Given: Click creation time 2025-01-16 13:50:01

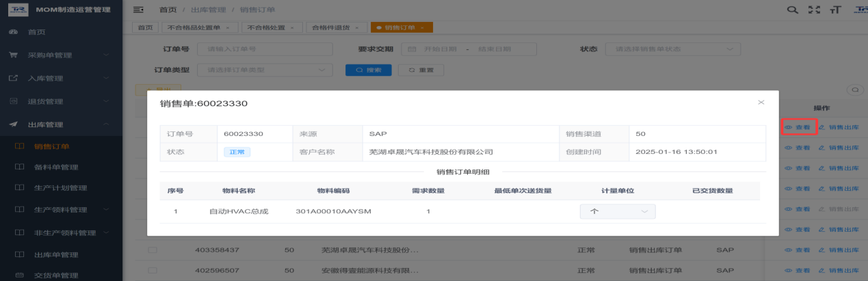Looking at the screenshot, I should (x=676, y=152).
